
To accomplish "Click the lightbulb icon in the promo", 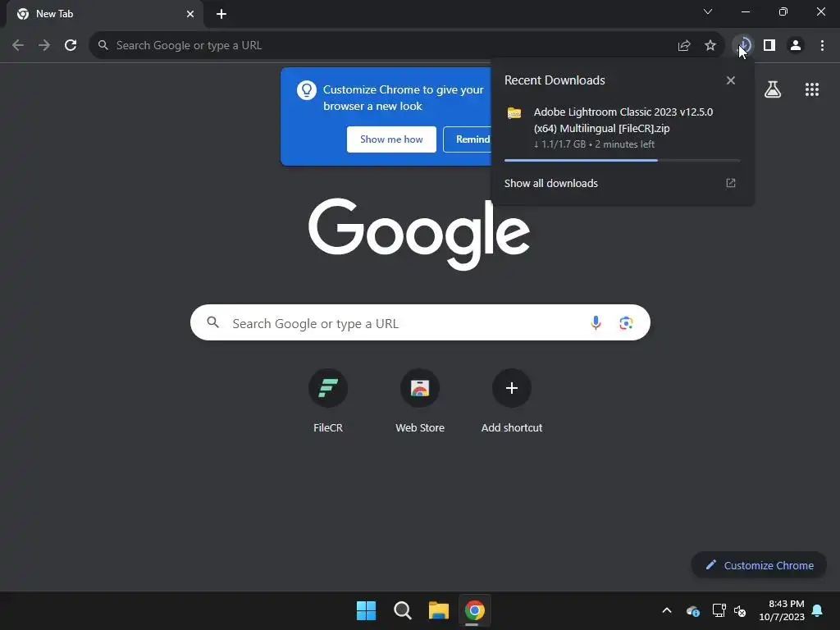I will [x=307, y=90].
